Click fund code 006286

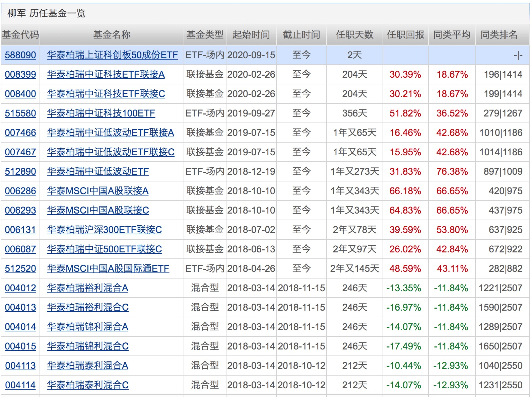click(20, 191)
